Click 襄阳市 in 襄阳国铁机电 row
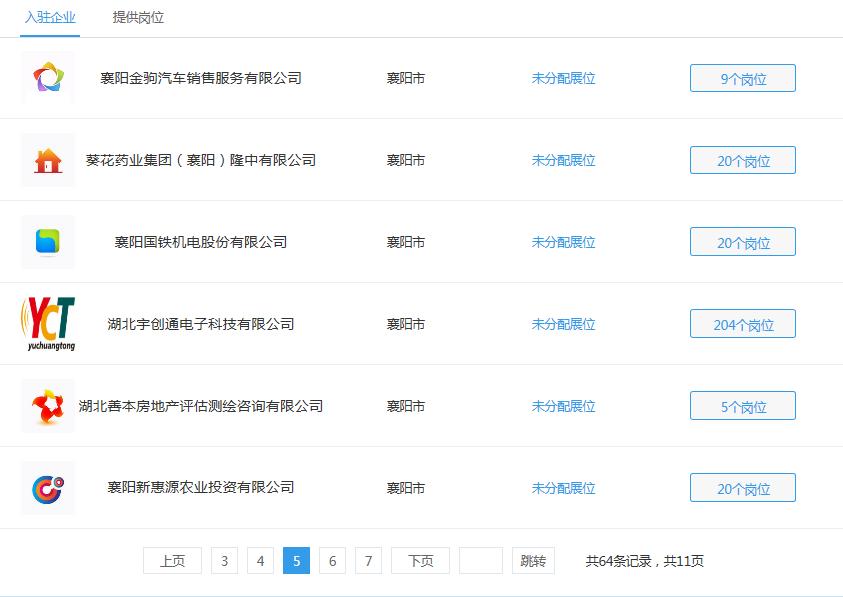 [x=406, y=243]
